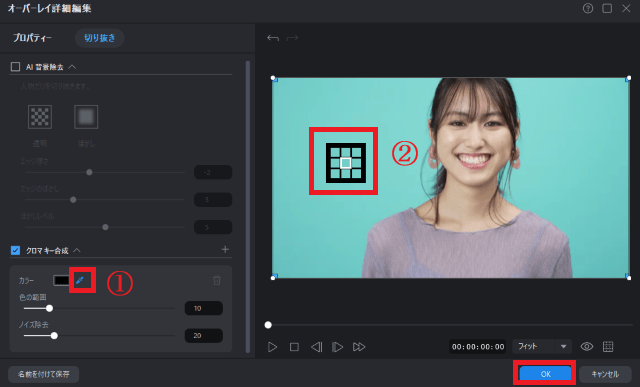Pick the chroma key color with the eyedropper
This screenshot has height=387, width=640.
tap(80, 280)
